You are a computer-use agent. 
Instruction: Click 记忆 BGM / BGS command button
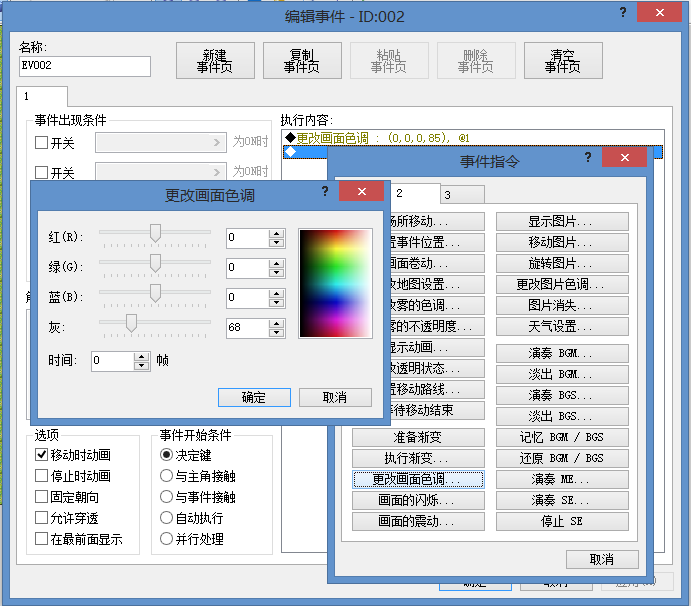[562, 438]
